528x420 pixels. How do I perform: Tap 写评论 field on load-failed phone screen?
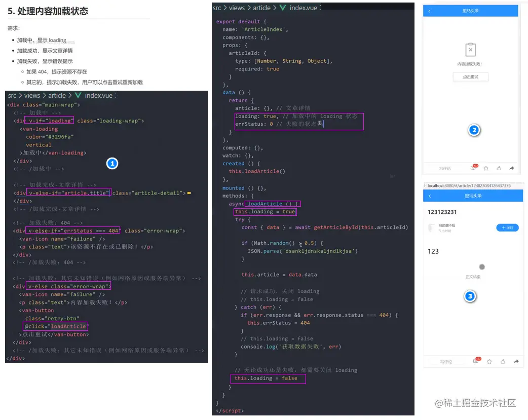click(445, 168)
